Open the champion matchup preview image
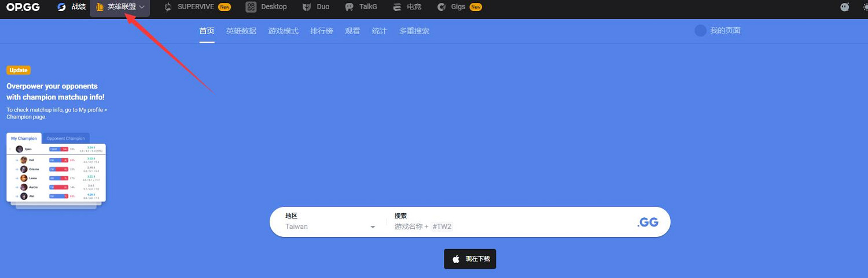868x278 pixels. click(56, 170)
